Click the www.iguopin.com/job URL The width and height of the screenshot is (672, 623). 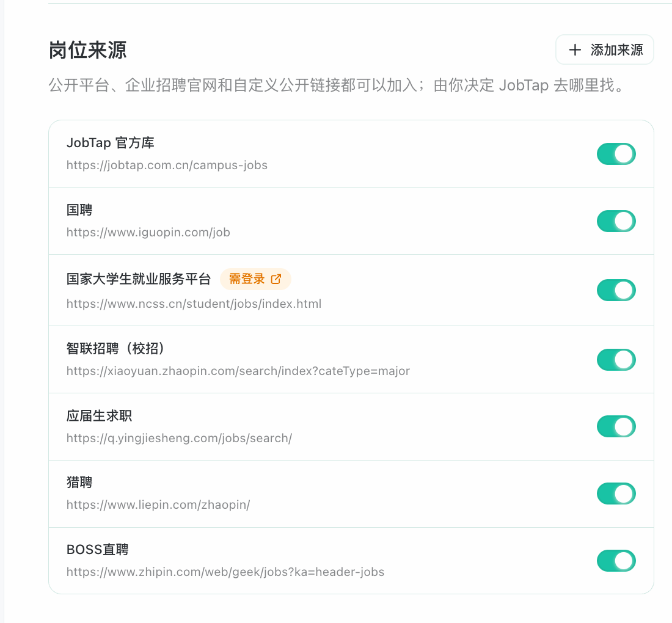148,232
